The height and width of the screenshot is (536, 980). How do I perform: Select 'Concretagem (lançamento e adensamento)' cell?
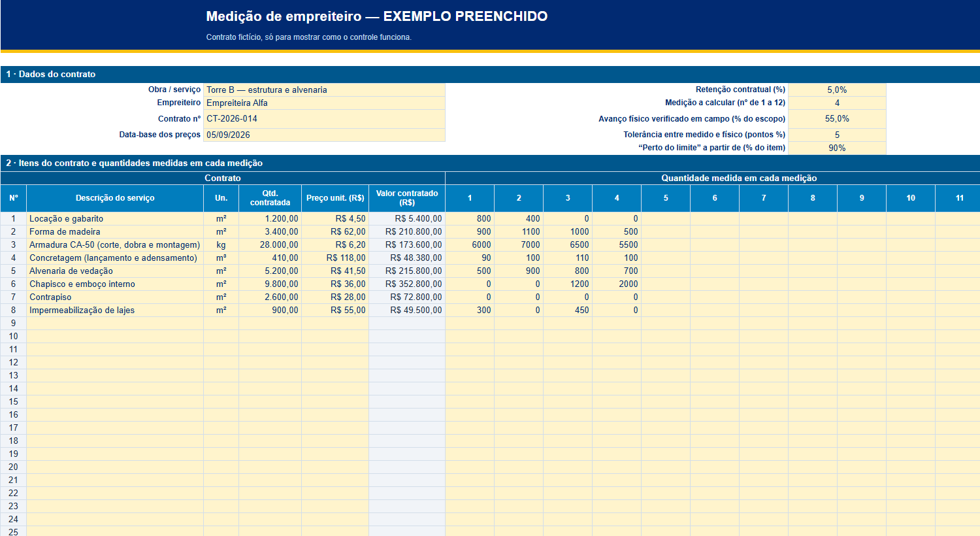click(x=115, y=258)
